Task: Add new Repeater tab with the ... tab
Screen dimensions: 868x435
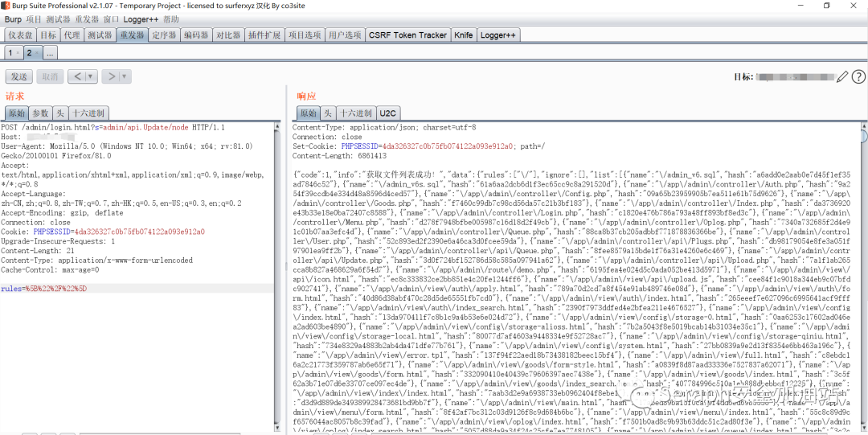Action: tap(49, 53)
